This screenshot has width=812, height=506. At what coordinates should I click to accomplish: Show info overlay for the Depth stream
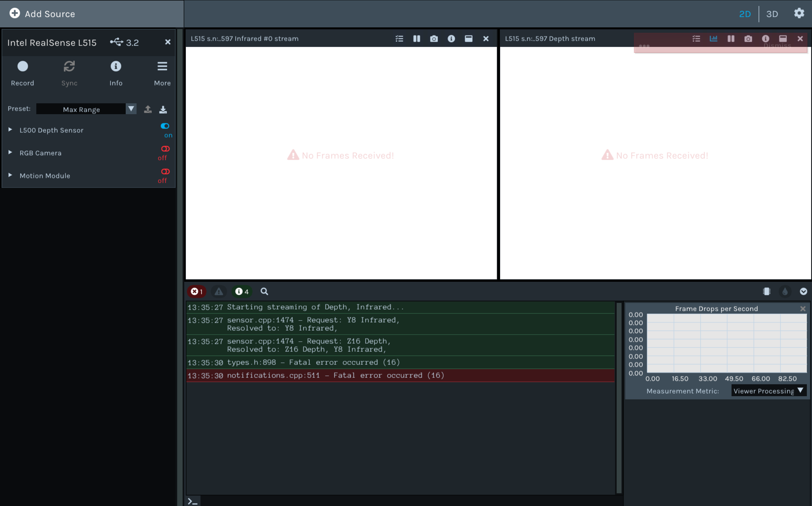(766, 39)
